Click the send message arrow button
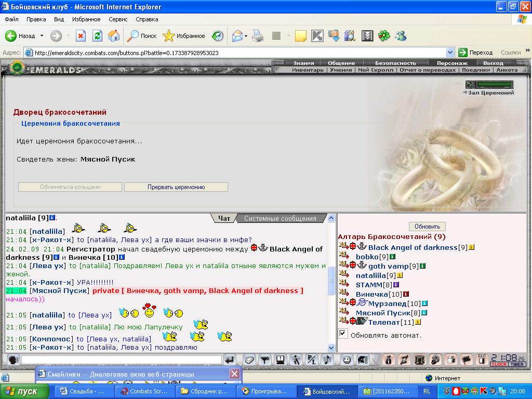 [x=229, y=360]
